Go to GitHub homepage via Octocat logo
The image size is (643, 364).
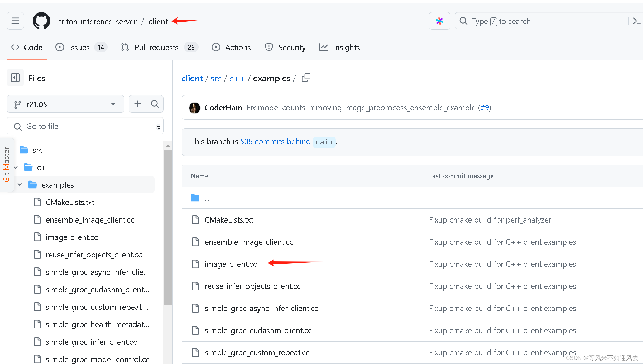[x=41, y=21]
